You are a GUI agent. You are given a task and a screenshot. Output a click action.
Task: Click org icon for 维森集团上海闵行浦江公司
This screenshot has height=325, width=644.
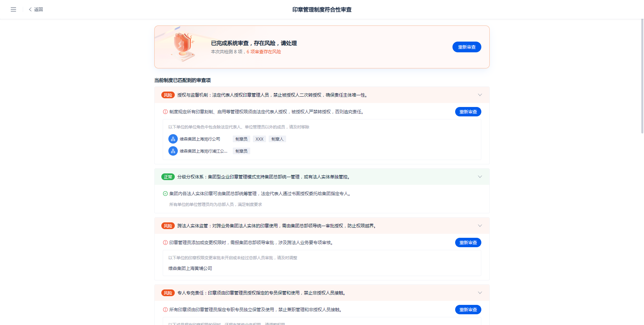coord(173,151)
